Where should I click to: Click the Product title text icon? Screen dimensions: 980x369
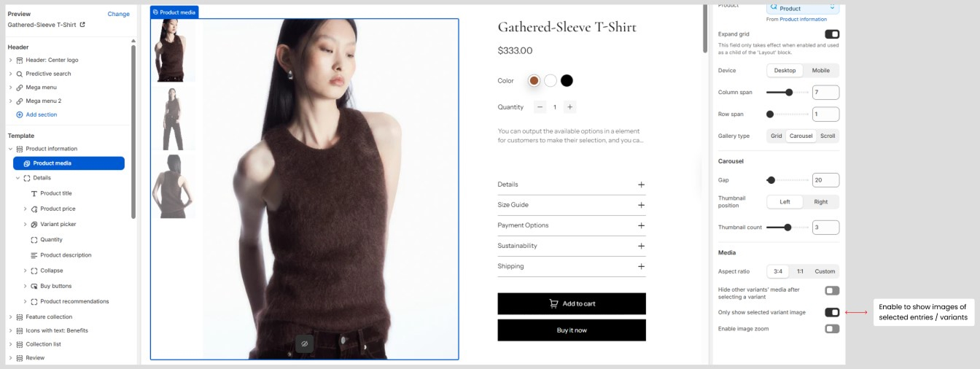(34, 193)
